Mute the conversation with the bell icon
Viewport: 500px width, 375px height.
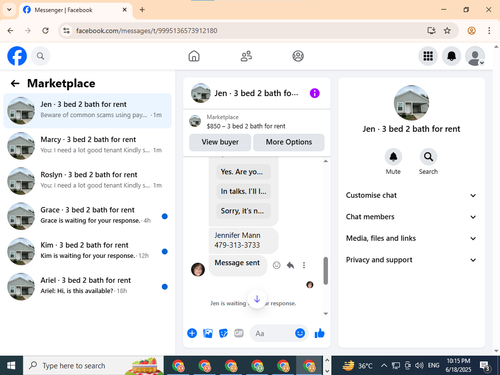click(393, 157)
